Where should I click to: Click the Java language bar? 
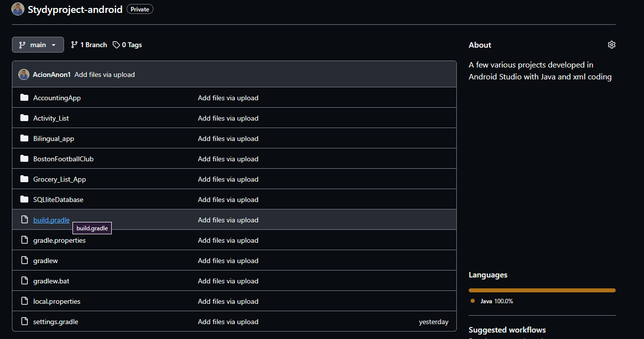542,290
